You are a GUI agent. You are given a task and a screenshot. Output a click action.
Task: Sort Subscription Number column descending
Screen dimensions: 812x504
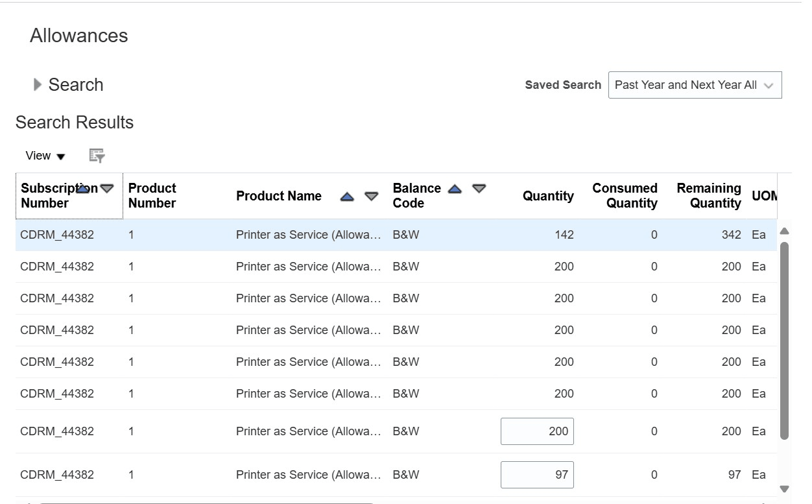pos(107,189)
